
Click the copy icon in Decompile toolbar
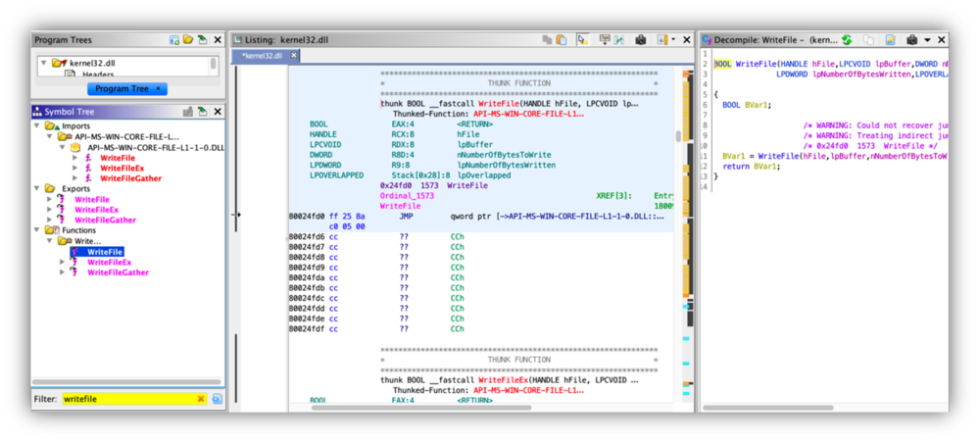(868, 40)
